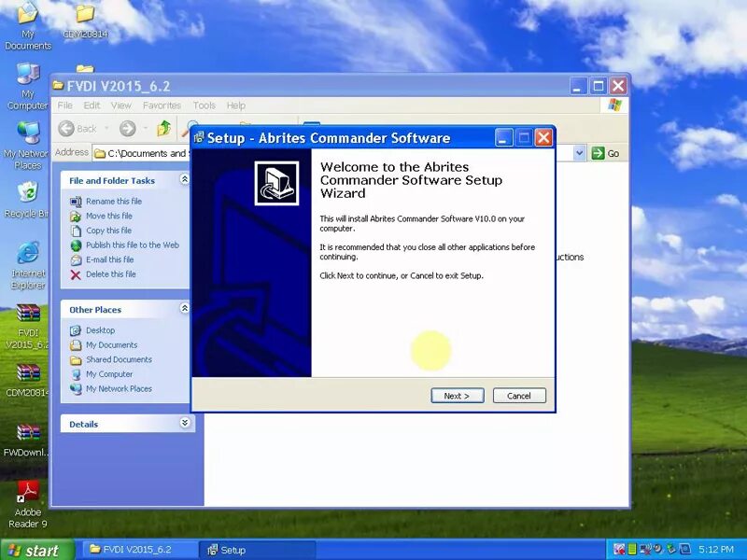Open My Documents from Other Places
Viewport: 747px width, 560px height.
(x=111, y=344)
